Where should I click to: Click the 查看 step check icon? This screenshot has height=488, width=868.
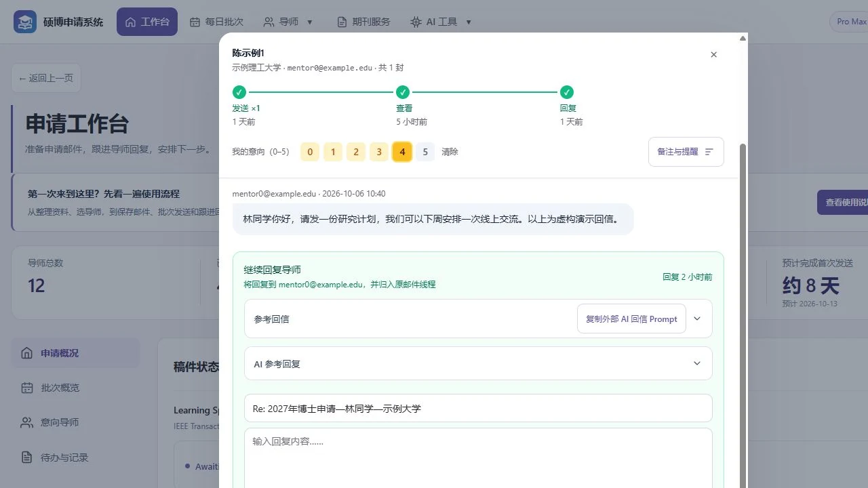click(403, 92)
